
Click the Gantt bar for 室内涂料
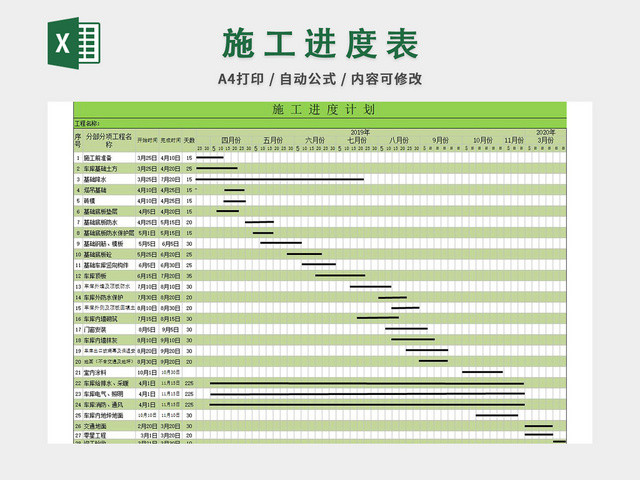click(482, 372)
